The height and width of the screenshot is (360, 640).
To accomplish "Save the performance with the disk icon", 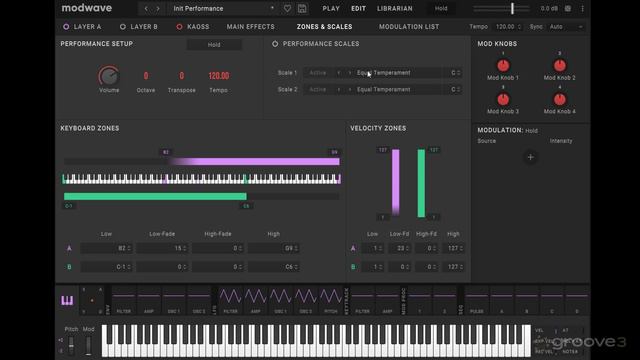I will pyautogui.click(x=302, y=8).
